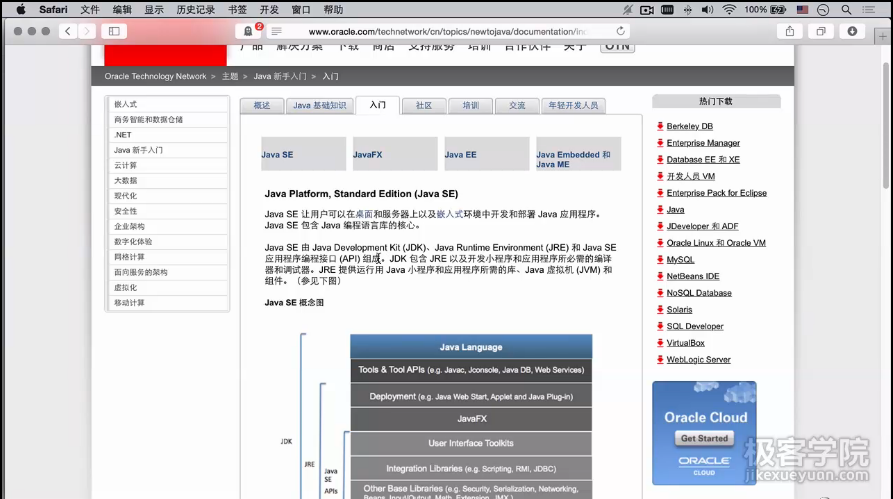Switch to the 交流 tab
The width and height of the screenshot is (893, 499).
tap(517, 105)
